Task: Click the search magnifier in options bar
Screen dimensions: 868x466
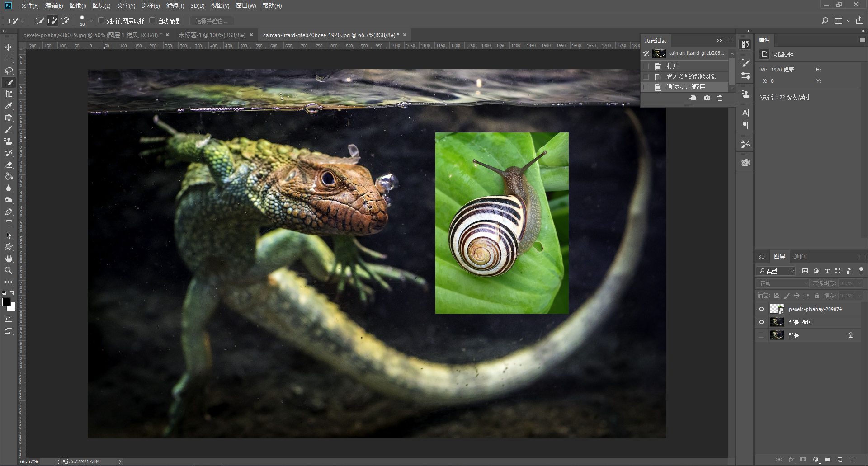Action: (x=825, y=20)
